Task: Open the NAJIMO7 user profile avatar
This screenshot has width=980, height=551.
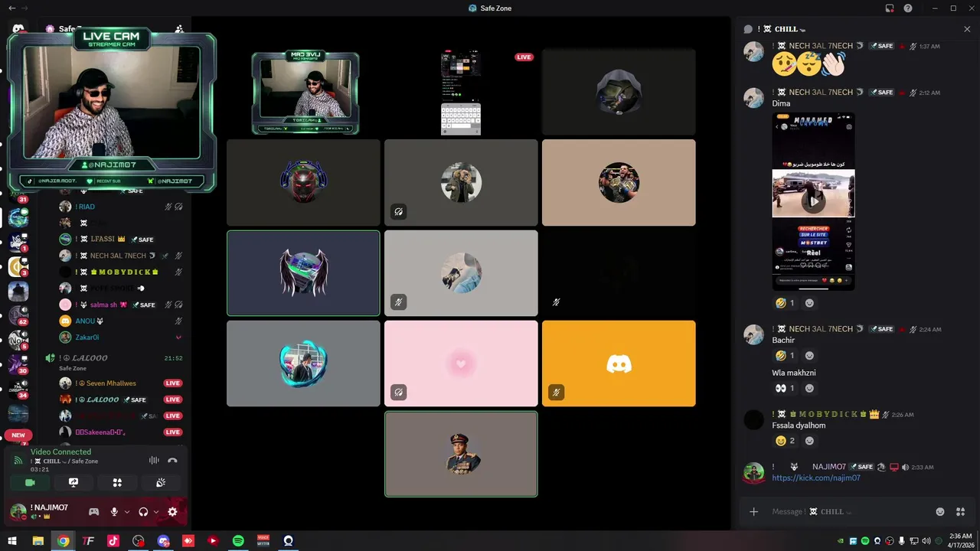Action: click(18, 512)
